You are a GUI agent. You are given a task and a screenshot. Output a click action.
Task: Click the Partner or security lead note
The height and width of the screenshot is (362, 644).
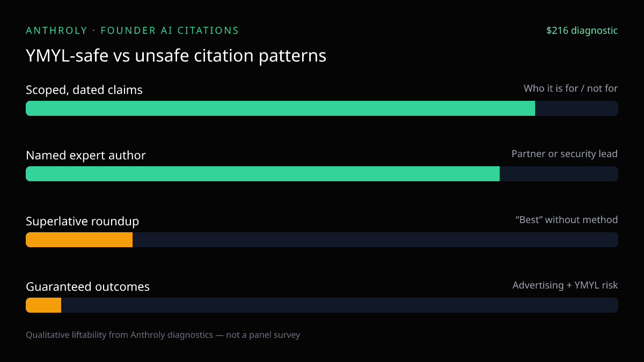point(565,154)
